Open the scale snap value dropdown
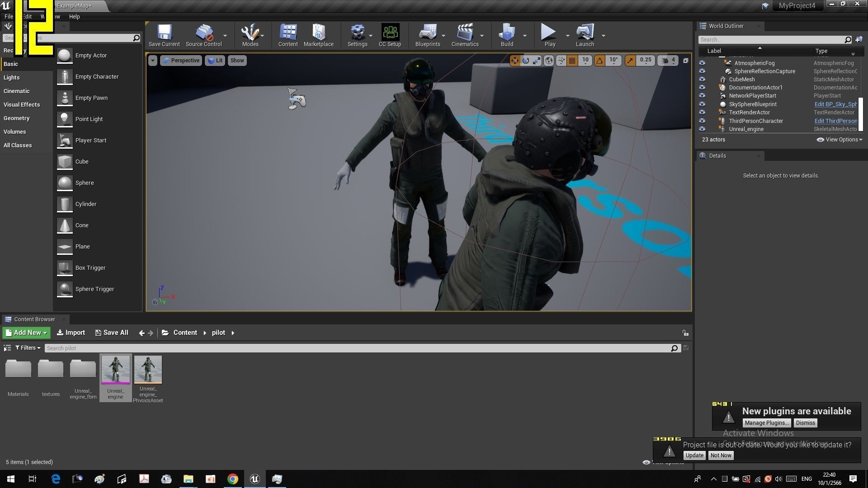This screenshot has width=868, height=488. tap(646, 61)
